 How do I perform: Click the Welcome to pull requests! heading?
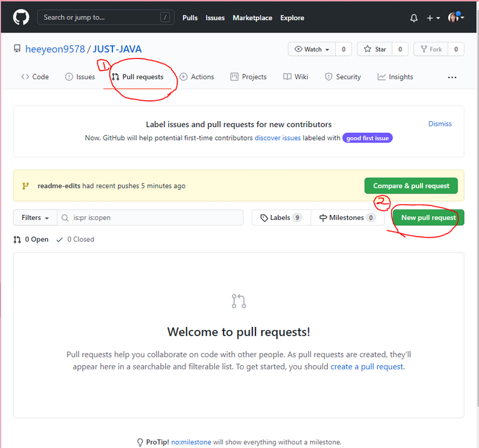239,332
